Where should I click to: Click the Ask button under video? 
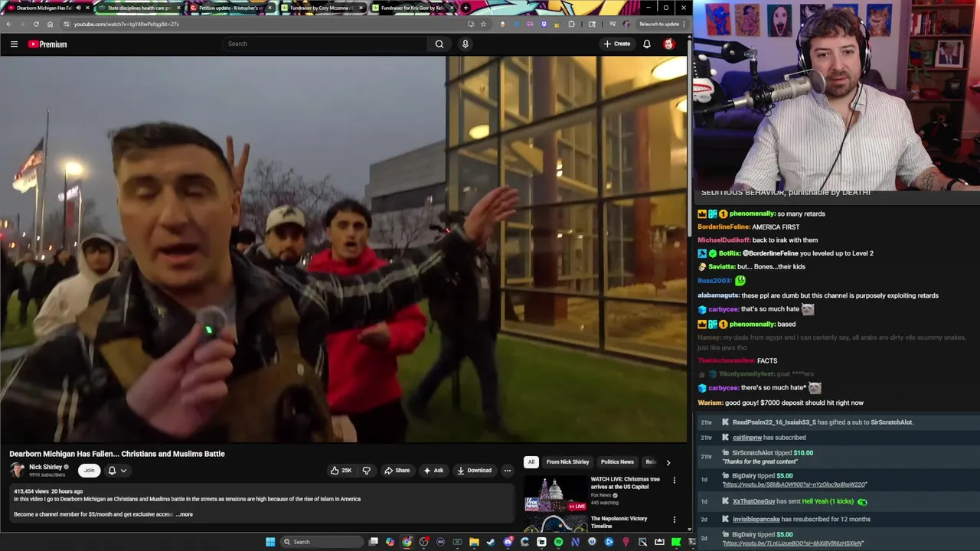(433, 471)
